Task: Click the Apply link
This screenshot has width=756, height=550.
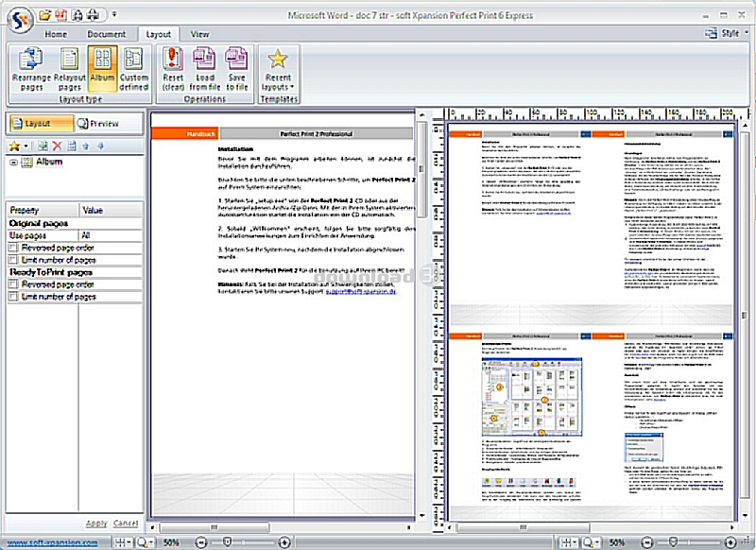Action: (x=96, y=523)
